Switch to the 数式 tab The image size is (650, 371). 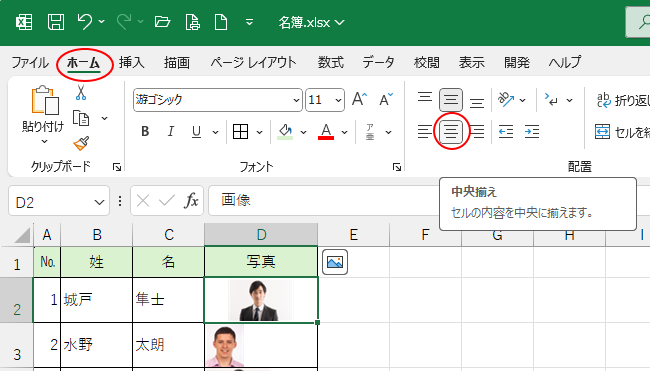330,63
